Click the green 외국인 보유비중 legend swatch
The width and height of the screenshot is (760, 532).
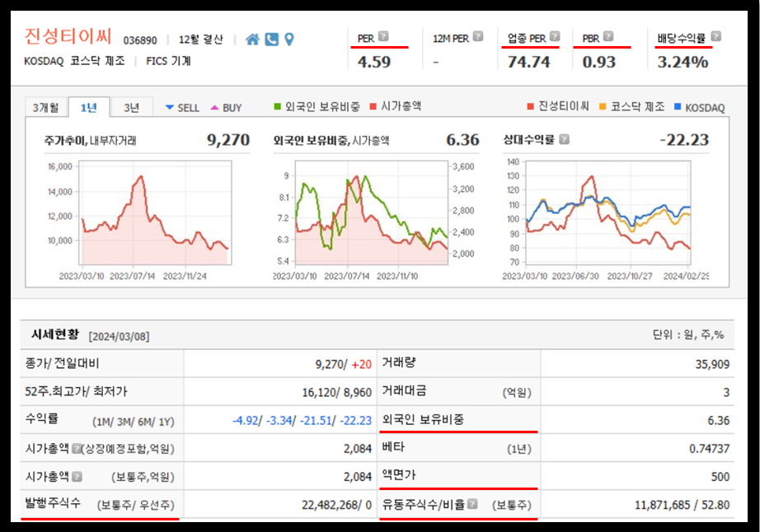click(277, 106)
